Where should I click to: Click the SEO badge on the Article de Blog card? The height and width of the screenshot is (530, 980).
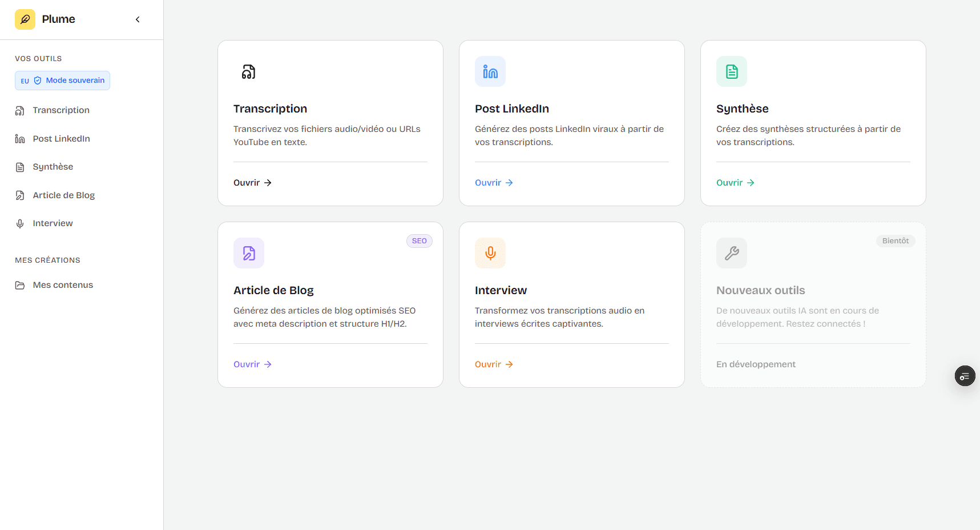[x=419, y=240]
